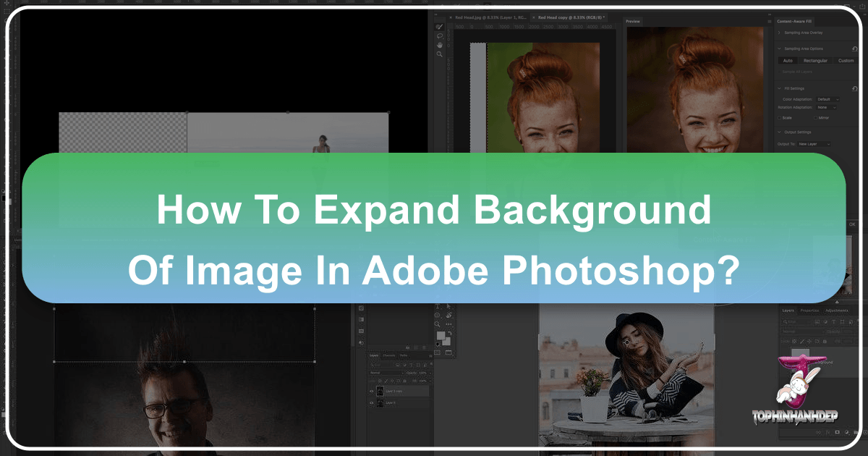Image resolution: width=868 pixels, height=456 pixels.
Task: Click the Custom sampling area button
Action: [847, 60]
